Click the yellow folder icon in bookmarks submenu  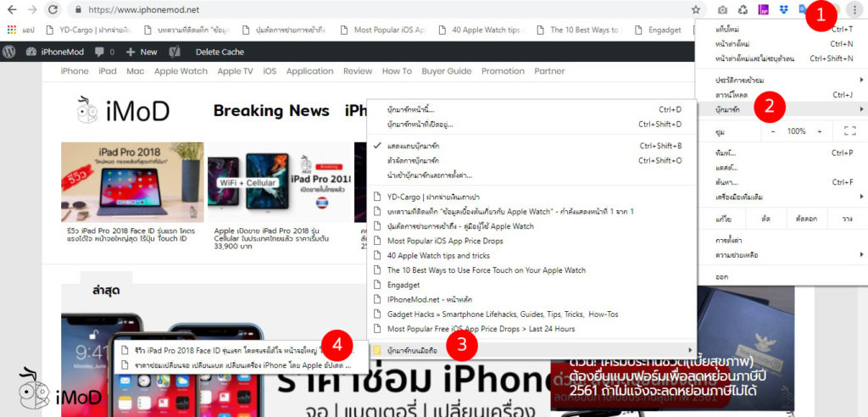pos(377,350)
